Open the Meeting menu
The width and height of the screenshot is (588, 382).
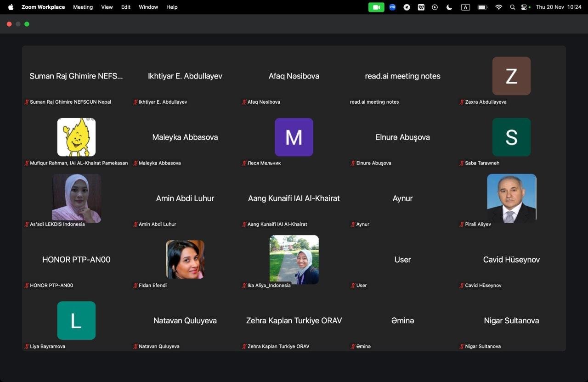tap(83, 7)
